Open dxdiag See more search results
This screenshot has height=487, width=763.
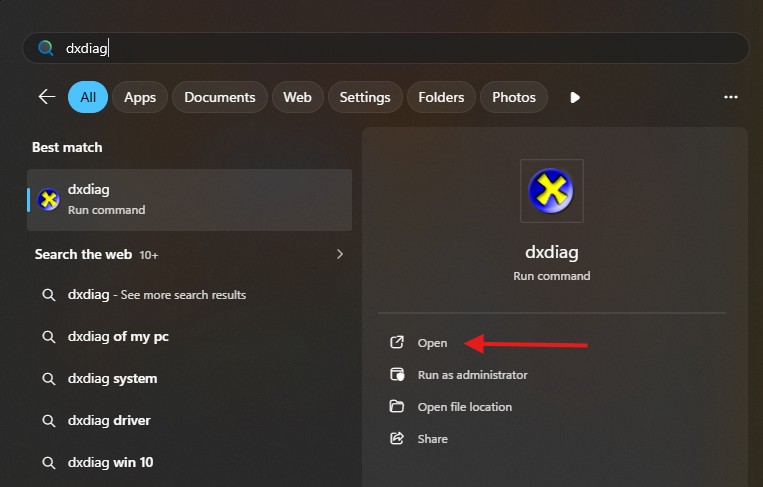189,295
